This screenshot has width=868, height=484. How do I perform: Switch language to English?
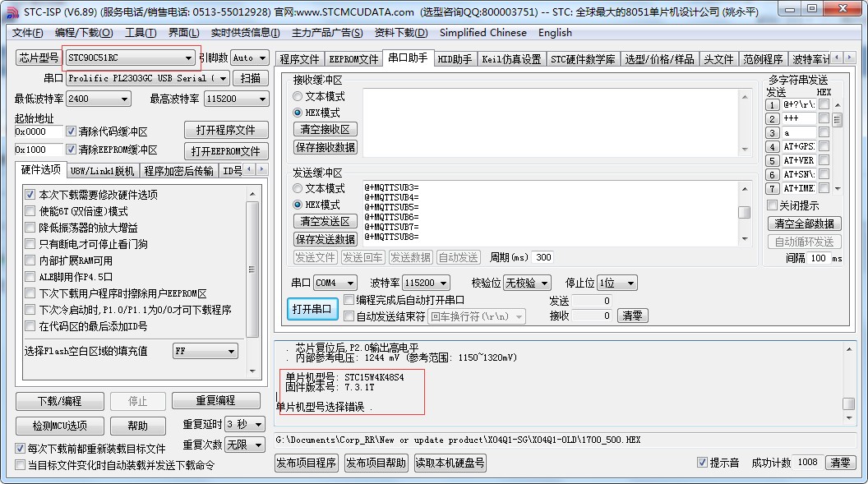[x=555, y=33]
